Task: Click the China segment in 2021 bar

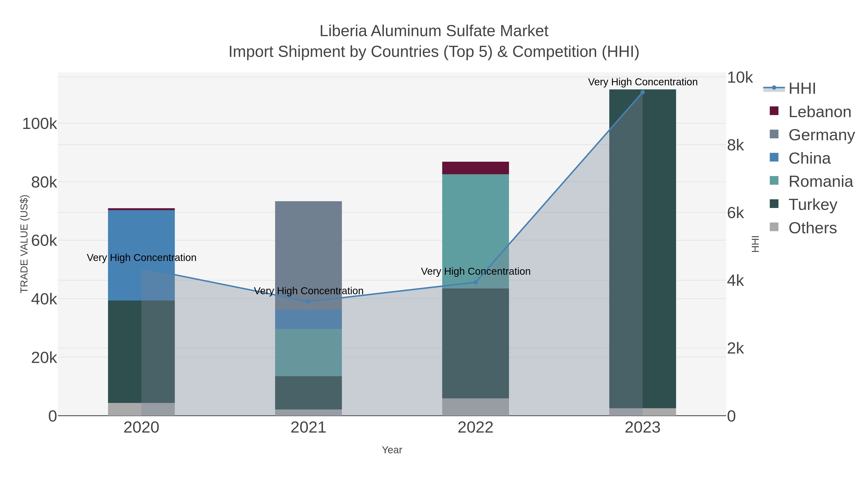Action: (x=308, y=319)
